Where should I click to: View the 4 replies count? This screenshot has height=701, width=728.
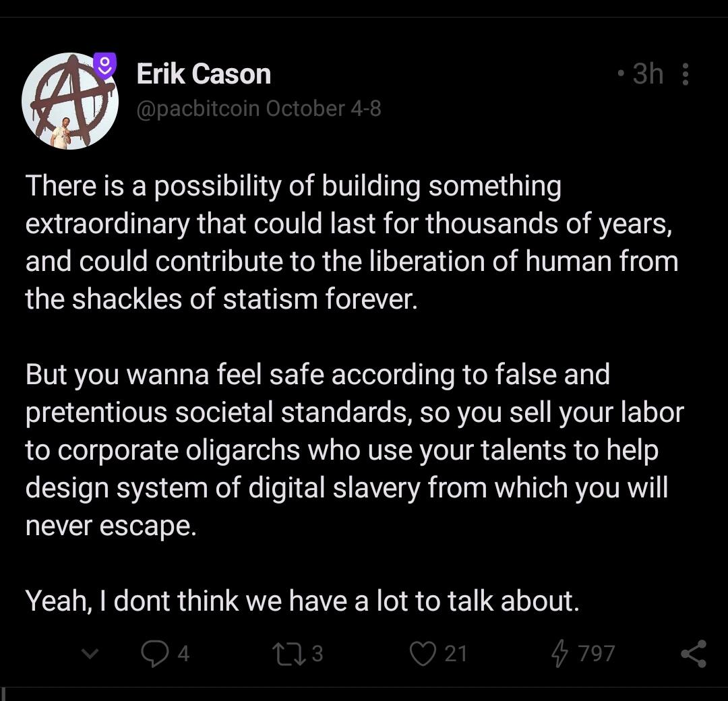183,654
